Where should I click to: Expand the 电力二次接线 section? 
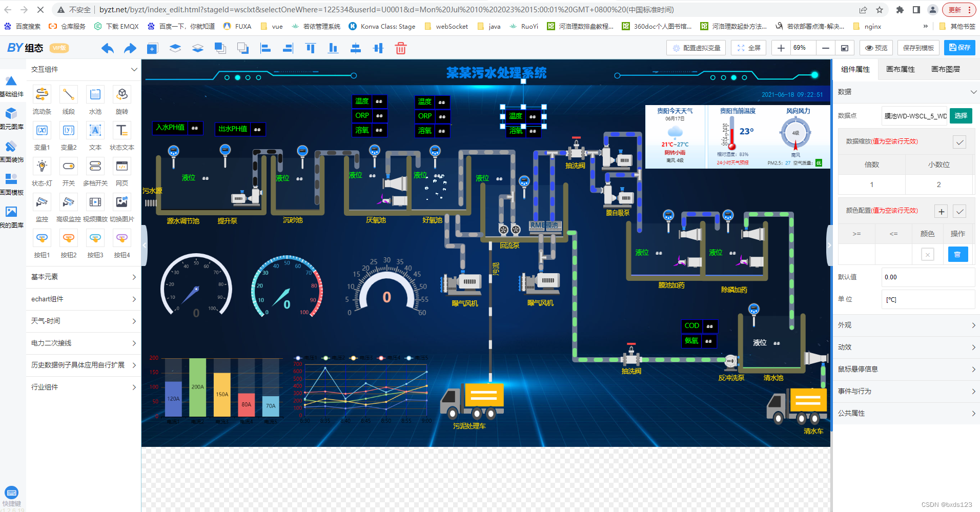(84, 343)
